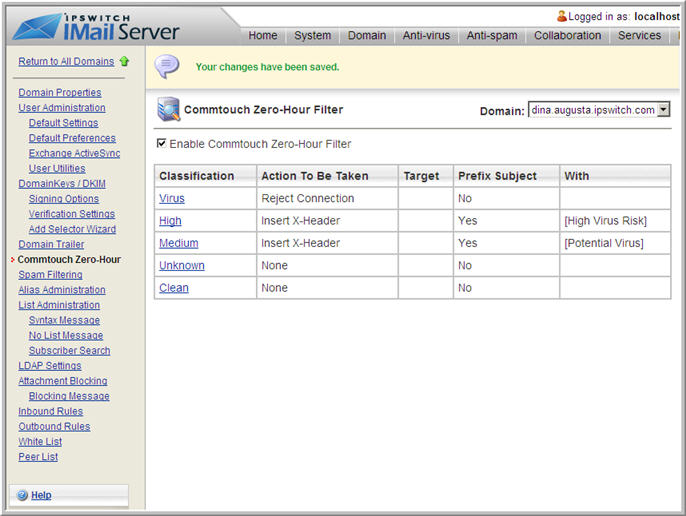Open Domain Trailer link
Viewport: 686px width, 516px height.
click(x=51, y=244)
